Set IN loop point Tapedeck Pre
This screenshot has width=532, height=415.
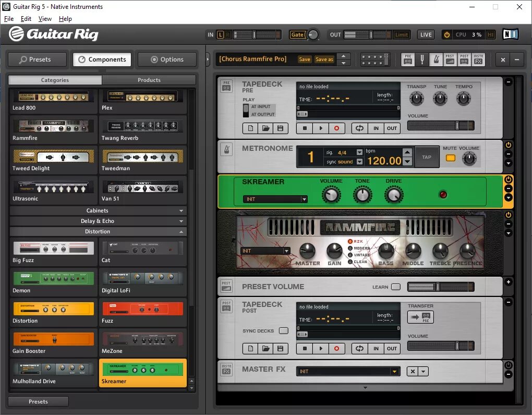coord(376,128)
